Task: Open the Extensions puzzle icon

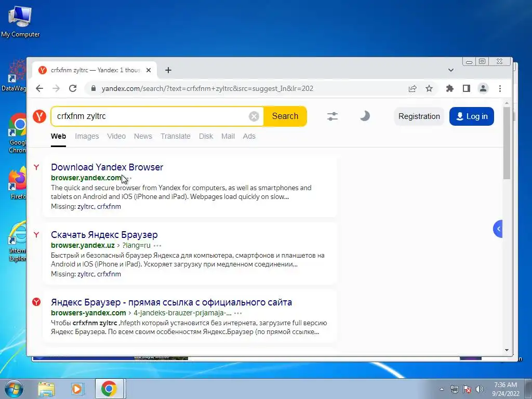Action: pos(449,88)
